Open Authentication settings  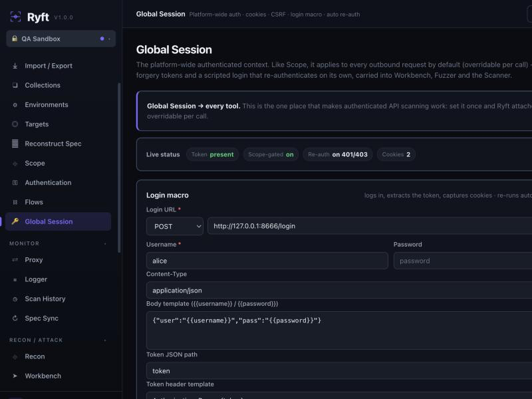tap(58, 182)
